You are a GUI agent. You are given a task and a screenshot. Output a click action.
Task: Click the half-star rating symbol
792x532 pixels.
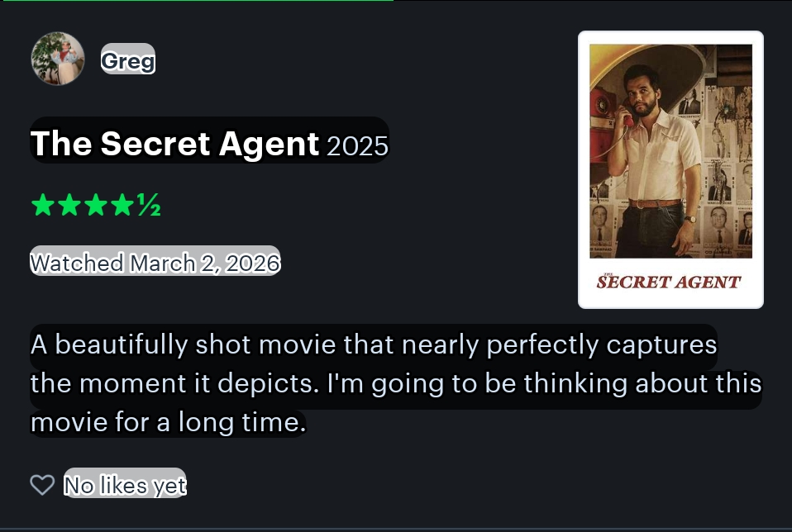click(x=149, y=206)
